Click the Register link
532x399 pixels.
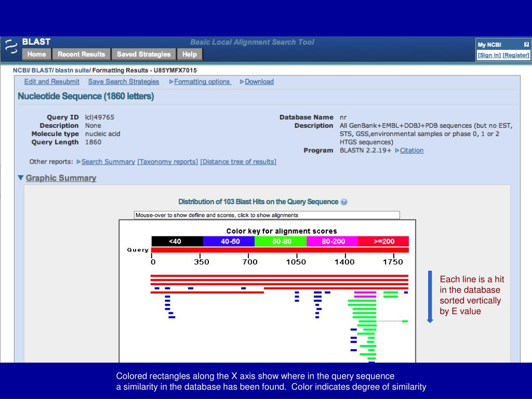point(516,55)
